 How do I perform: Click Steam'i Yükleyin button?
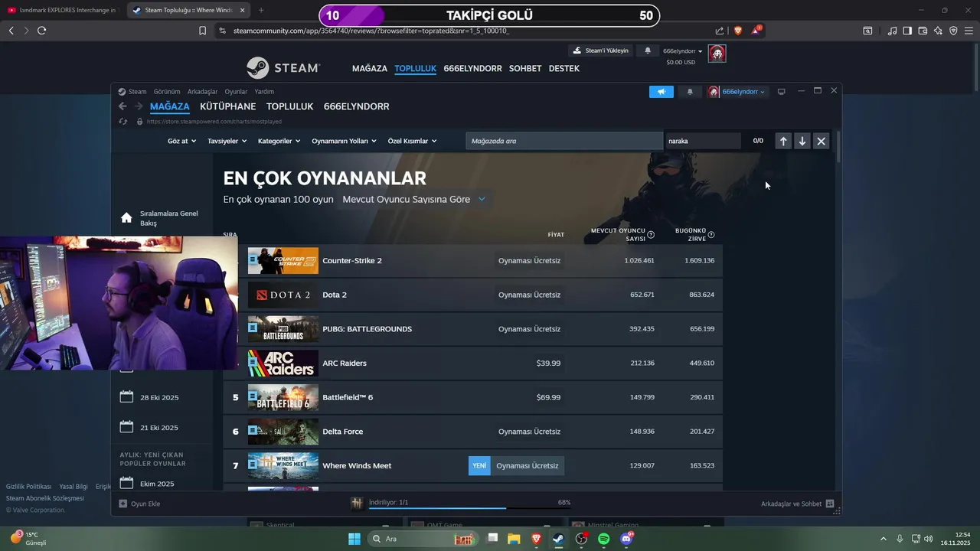601,51
